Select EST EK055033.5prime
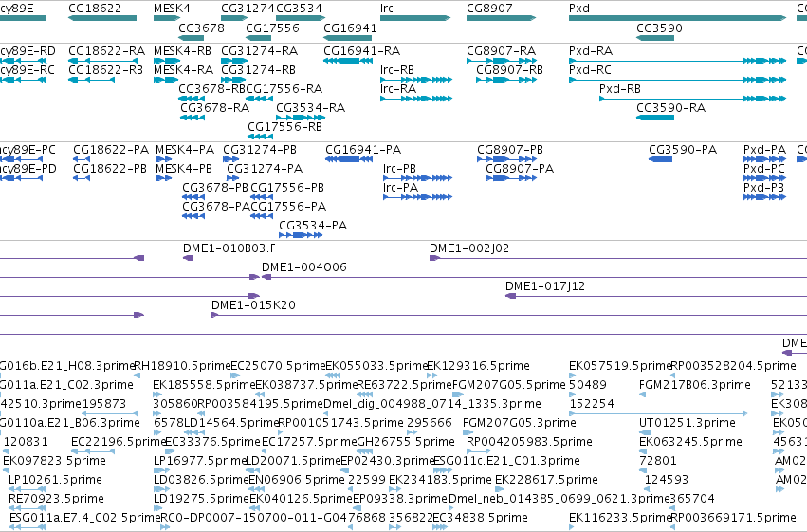This screenshot has width=807, height=532. pos(376,366)
